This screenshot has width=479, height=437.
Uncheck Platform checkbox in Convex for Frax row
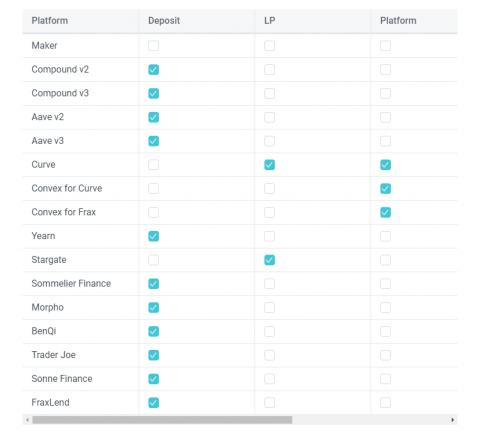coord(385,212)
